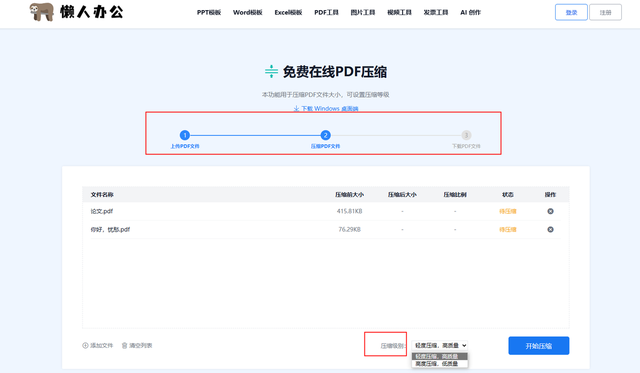Open the 图片工具 menu

(362, 12)
